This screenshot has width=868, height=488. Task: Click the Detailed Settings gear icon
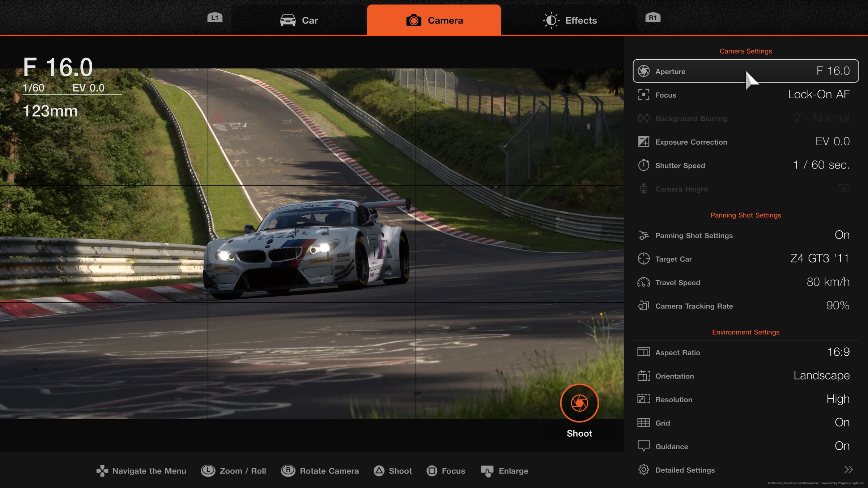tap(643, 470)
